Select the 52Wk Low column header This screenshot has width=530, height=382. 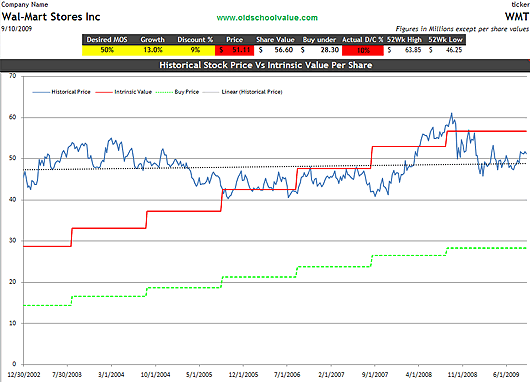click(445, 40)
